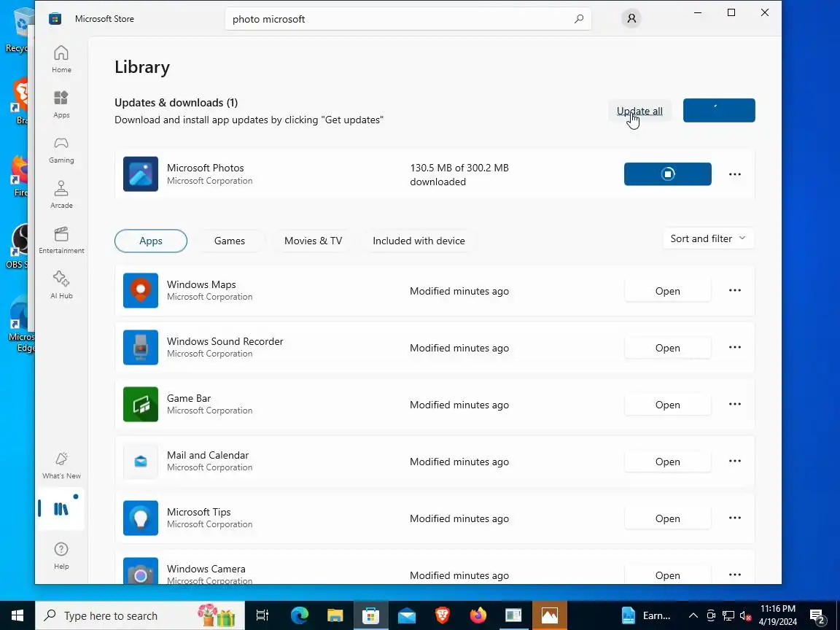Stop the Microsoft Photos download
840x630 pixels.
tap(667, 174)
